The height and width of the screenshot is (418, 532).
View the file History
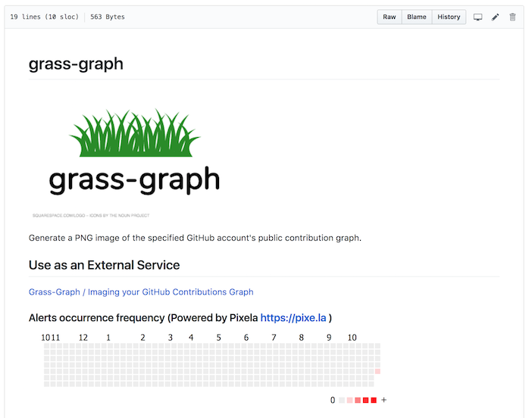coord(449,17)
